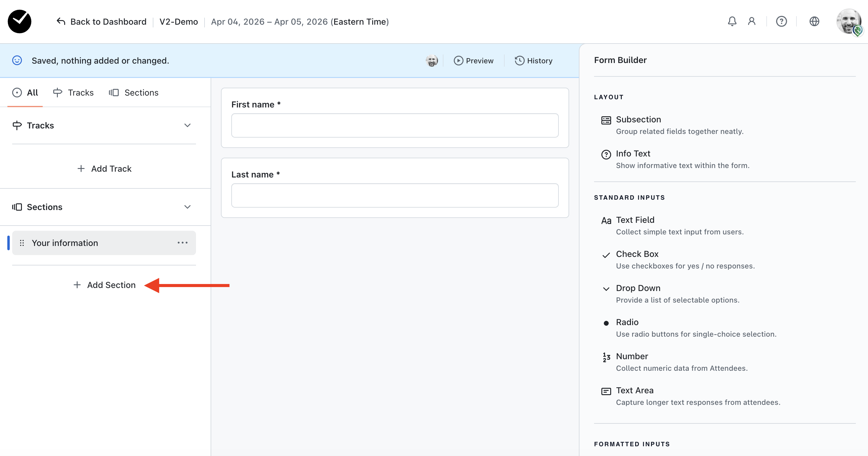Add a Check Box input
The image size is (868, 456).
point(637,254)
